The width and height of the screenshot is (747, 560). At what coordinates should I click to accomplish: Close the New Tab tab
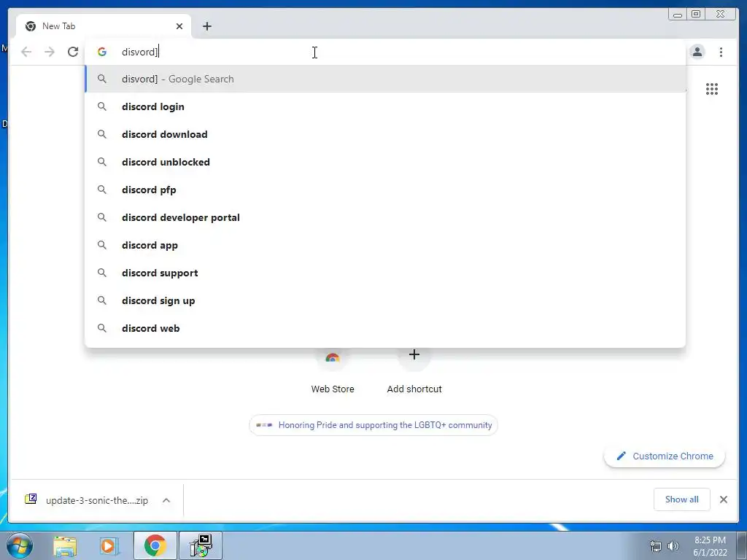179,26
